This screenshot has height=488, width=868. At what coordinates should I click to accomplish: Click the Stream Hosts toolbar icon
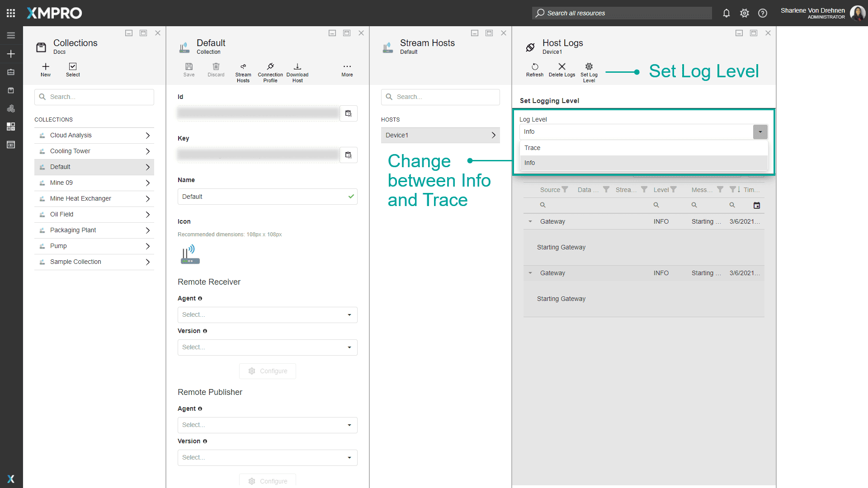point(243,67)
